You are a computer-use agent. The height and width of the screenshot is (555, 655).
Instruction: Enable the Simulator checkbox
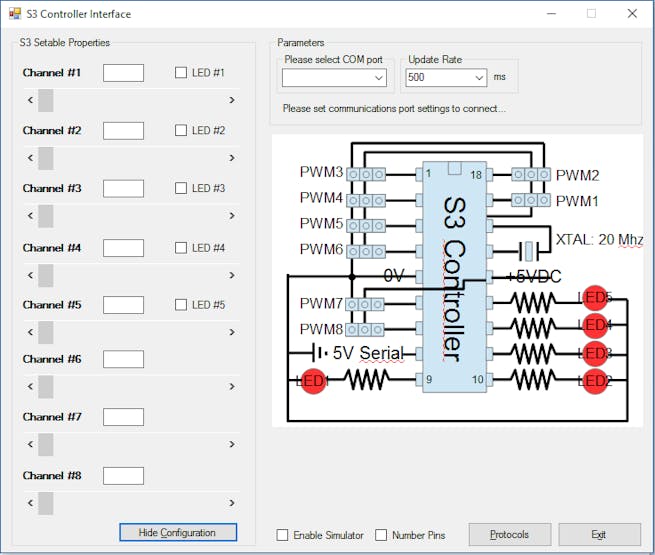(x=282, y=535)
